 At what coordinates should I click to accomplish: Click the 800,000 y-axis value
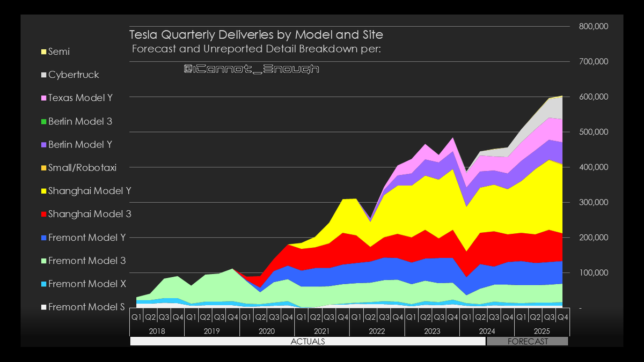pyautogui.click(x=594, y=26)
